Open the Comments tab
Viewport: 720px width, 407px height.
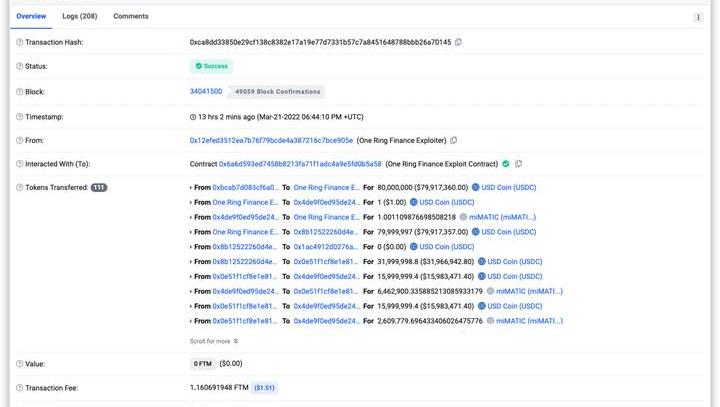[131, 17]
